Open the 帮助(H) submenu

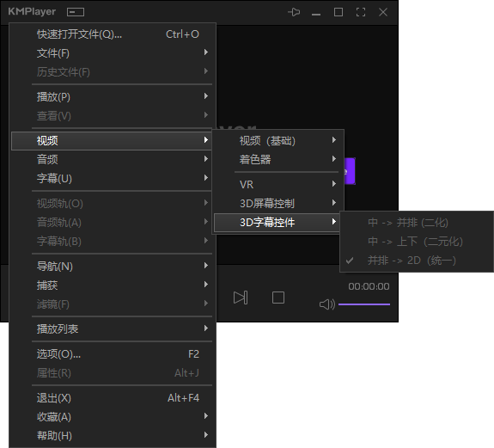(113, 435)
